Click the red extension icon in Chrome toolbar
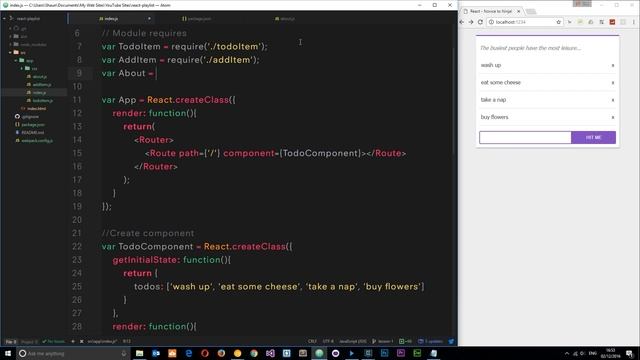 point(612,22)
